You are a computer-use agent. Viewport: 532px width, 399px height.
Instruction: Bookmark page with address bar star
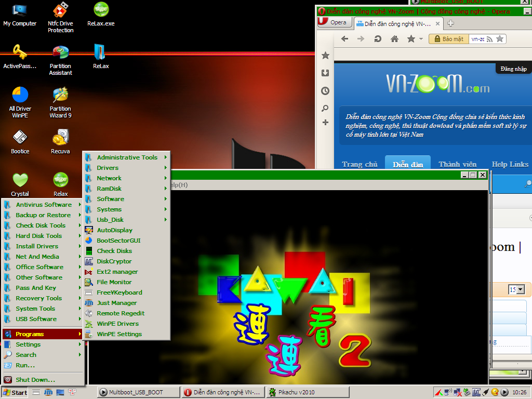[500, 39]
